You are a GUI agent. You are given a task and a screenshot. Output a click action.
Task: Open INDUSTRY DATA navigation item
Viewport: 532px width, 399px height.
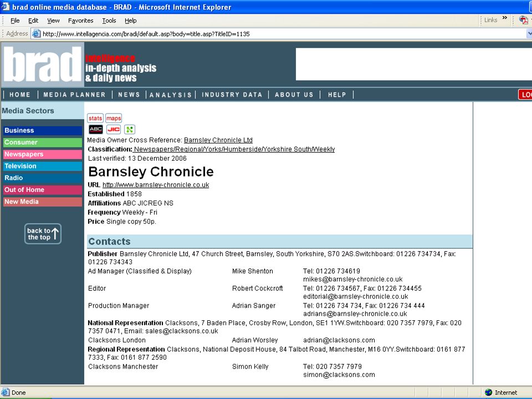pyautogui.click(x=232, y=95)
